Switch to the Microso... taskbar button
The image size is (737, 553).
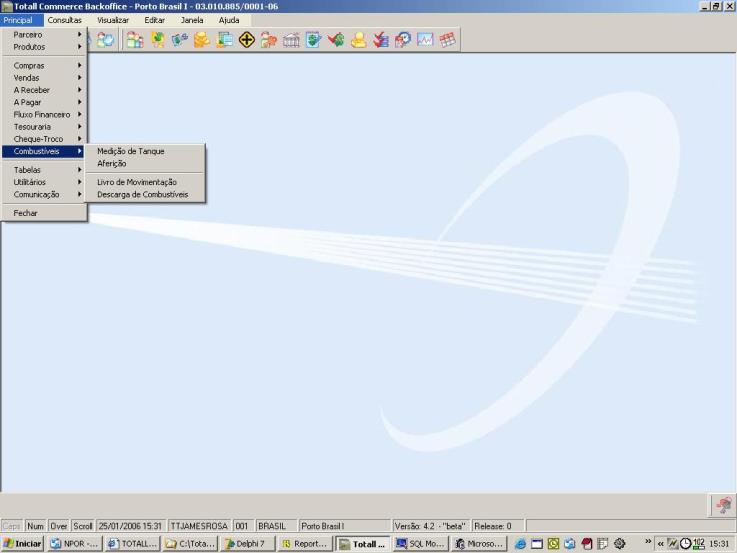pos(479,544)
